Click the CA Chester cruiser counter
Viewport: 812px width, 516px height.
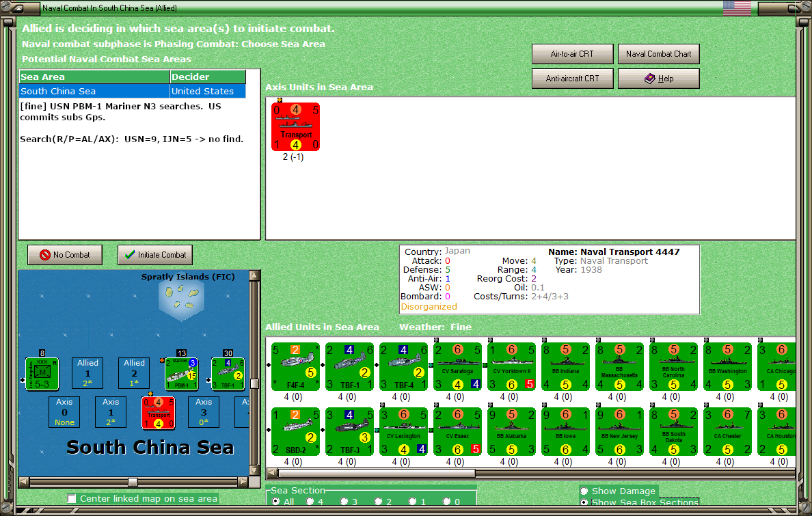728,431
